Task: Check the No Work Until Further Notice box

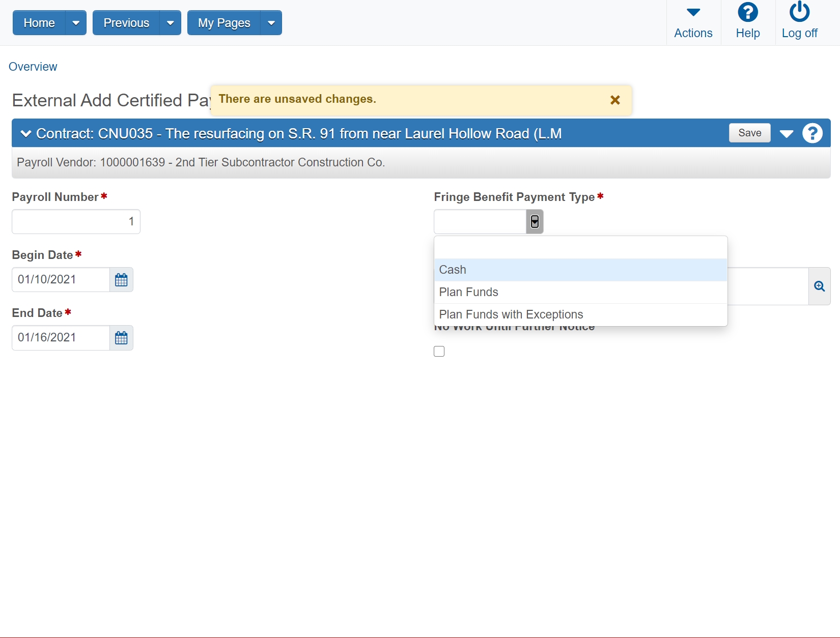Action: pyautogui.click(x=439, y=352)
